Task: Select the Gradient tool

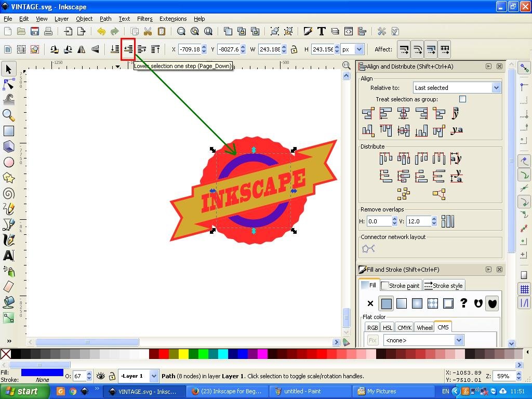Action: tap(8, 317)
